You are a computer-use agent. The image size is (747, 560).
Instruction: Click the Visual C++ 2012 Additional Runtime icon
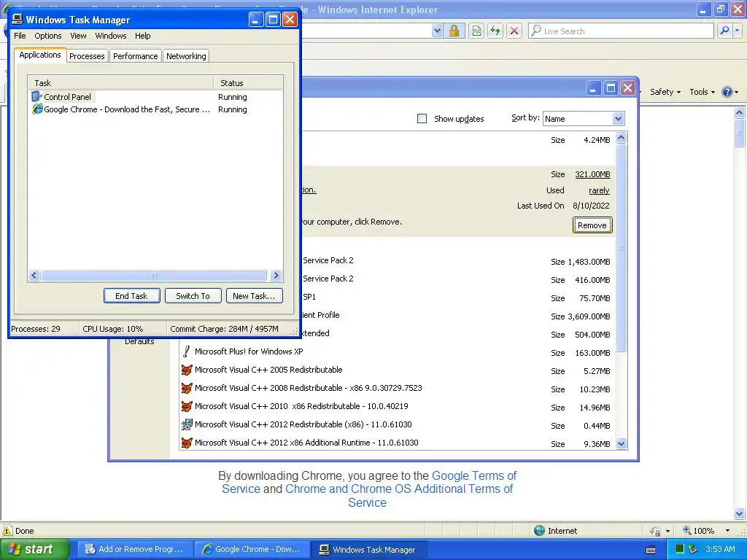pos(187,443)
